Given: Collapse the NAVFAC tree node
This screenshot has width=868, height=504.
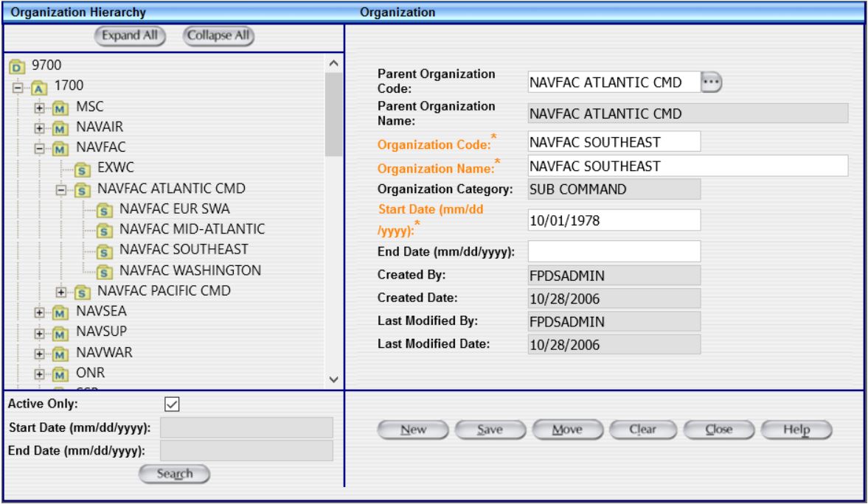Looking at the screenshot, I should coord(39,148).
